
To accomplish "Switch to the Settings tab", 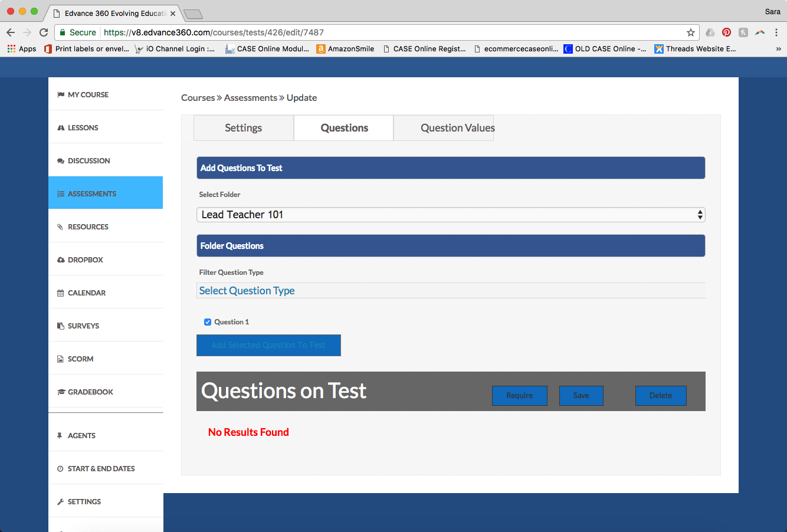I will [243, 128].
